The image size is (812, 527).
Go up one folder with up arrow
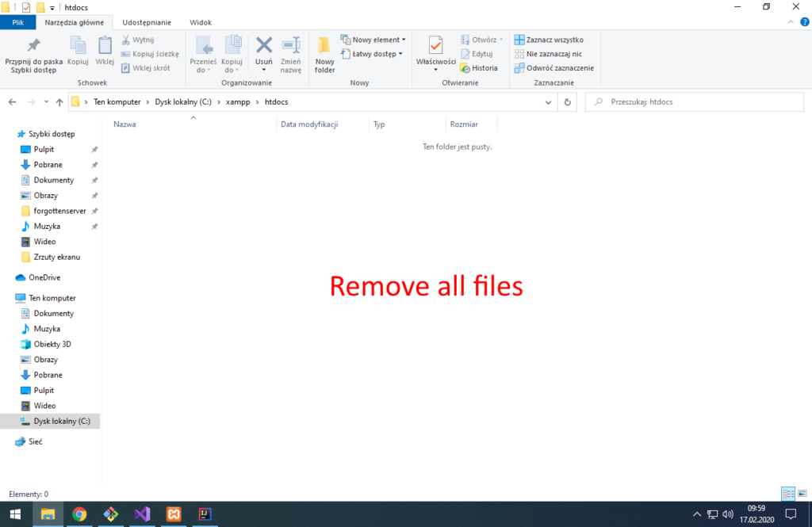59,102
